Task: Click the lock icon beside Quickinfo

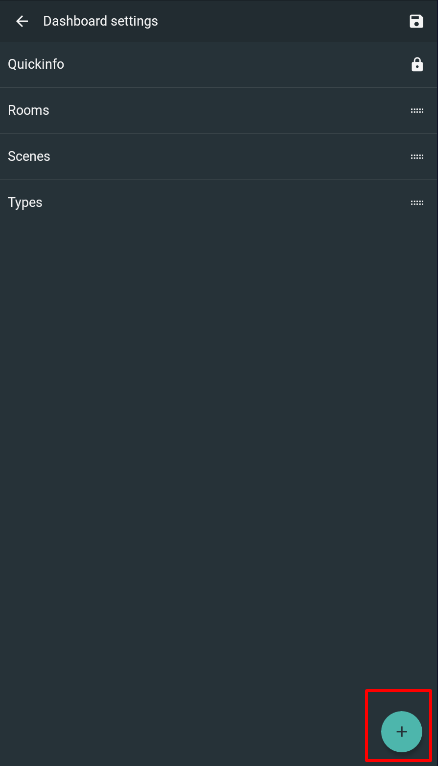Action: click(x=417, y=64)
